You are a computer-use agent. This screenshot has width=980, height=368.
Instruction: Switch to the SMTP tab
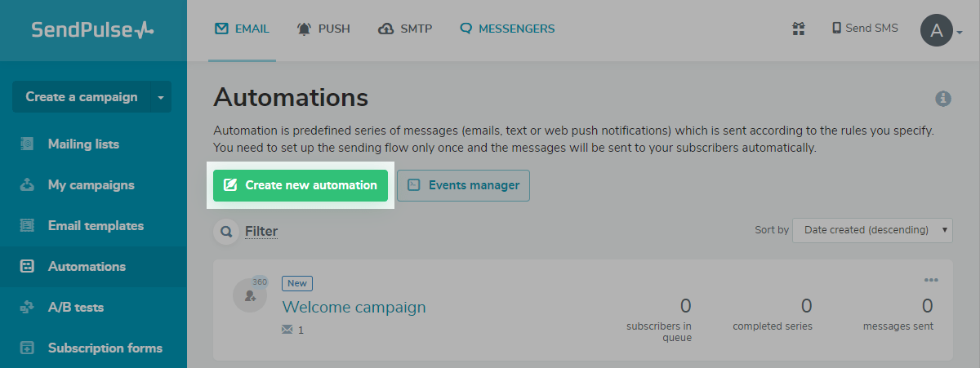coord(405,29)
